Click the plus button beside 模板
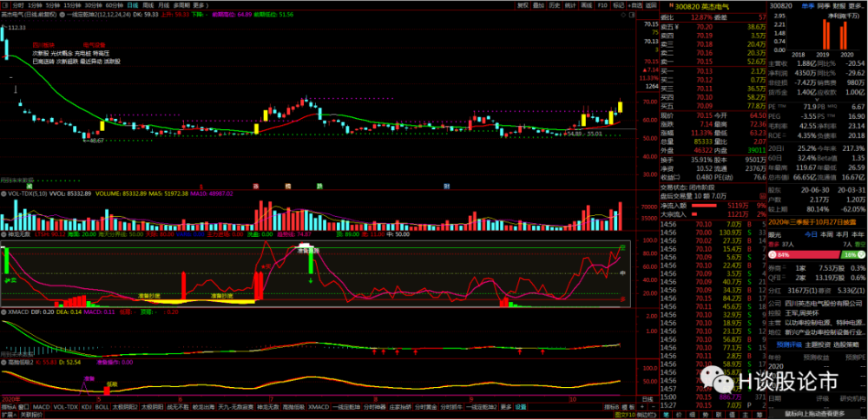Viewport: 868px width, 420px height. tap(642, 407)
